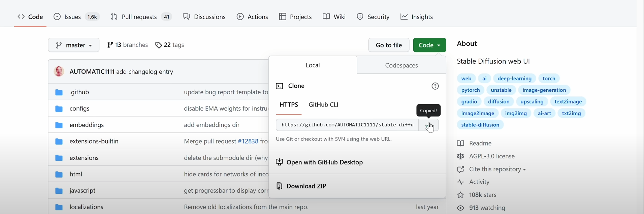The image size is (644, 214).
Task: Toggle the green Code dropdown button
Action: (x=429, y=45)
